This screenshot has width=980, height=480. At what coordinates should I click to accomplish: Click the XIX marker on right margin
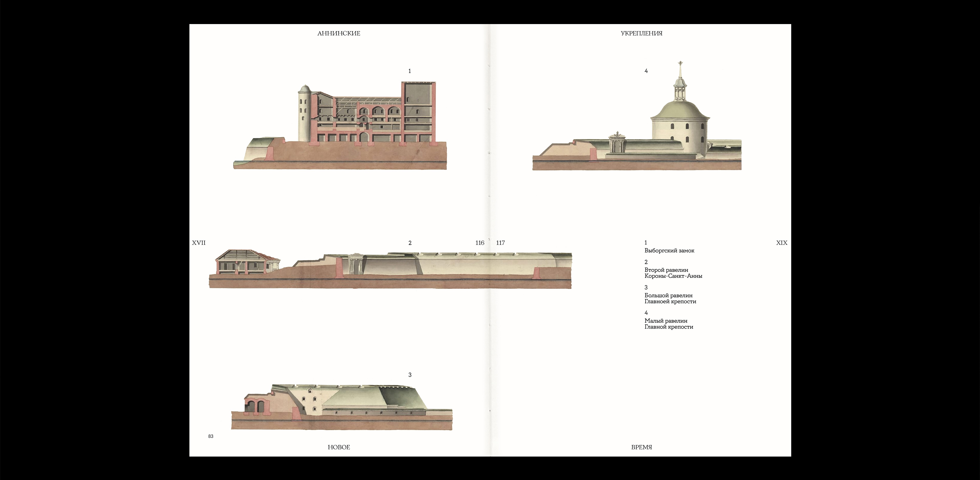pos(781,243)
